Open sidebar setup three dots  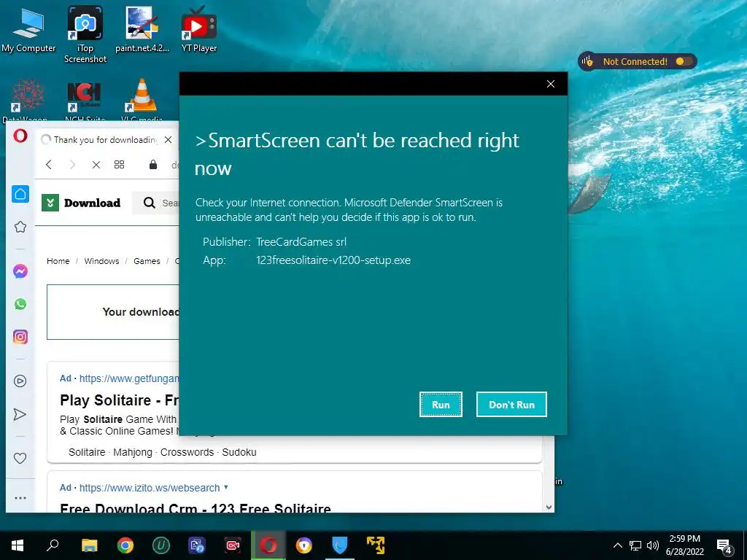(20, 498)
